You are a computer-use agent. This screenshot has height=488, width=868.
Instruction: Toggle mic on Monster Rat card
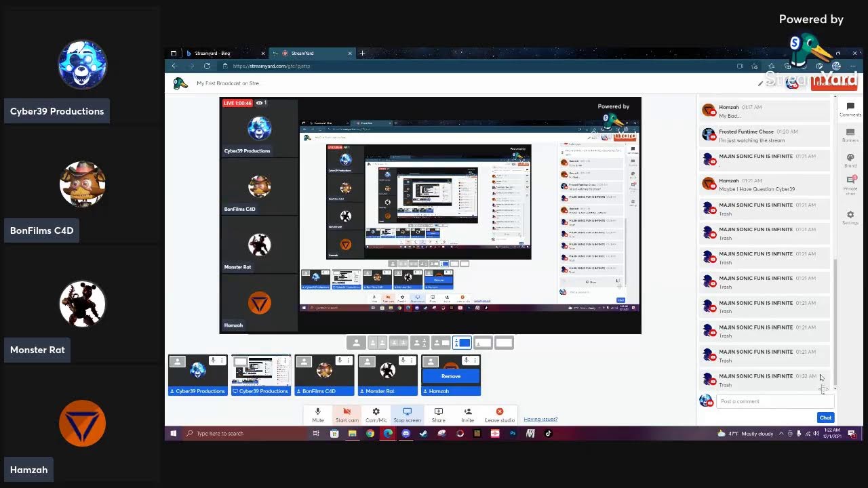[x=403, y=360]
